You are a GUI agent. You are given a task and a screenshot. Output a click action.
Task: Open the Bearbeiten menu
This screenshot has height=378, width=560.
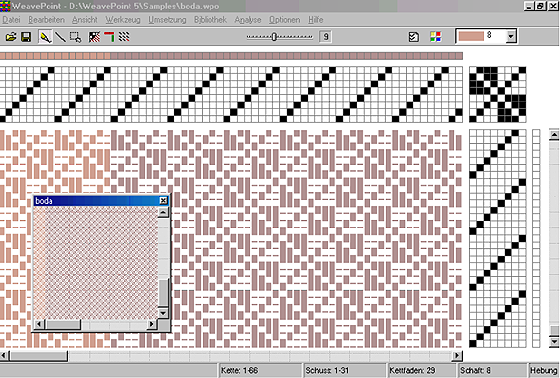point(46,20)
